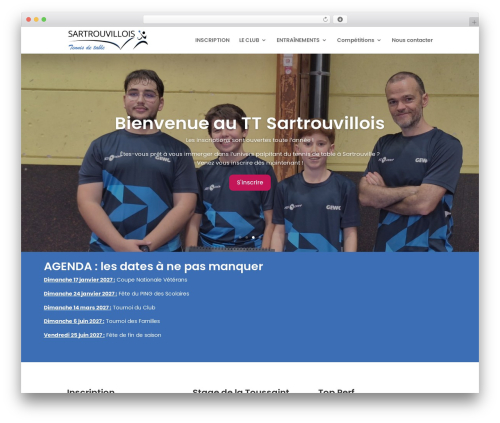Click 'Fête de fin de saison' text
This screenshot has width=500, height=423.
(x=134, y=335)
